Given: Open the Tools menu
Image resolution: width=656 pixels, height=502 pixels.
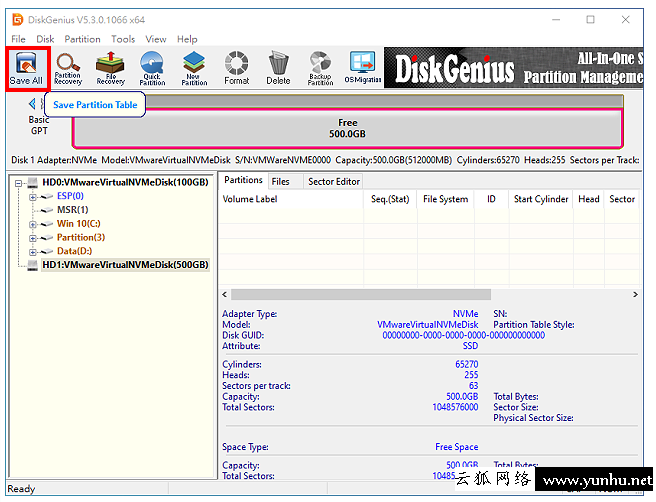Looking at the screenshot, I should point(123,39).
